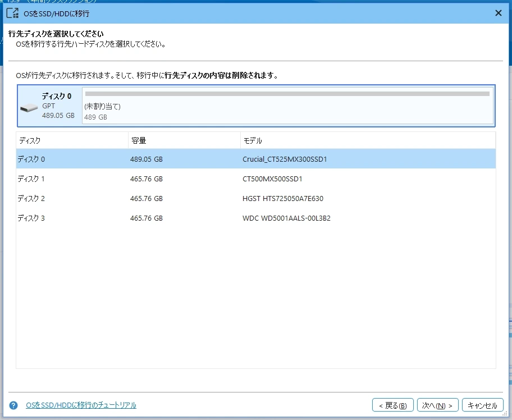Select the ディスク 2 row

255,198
